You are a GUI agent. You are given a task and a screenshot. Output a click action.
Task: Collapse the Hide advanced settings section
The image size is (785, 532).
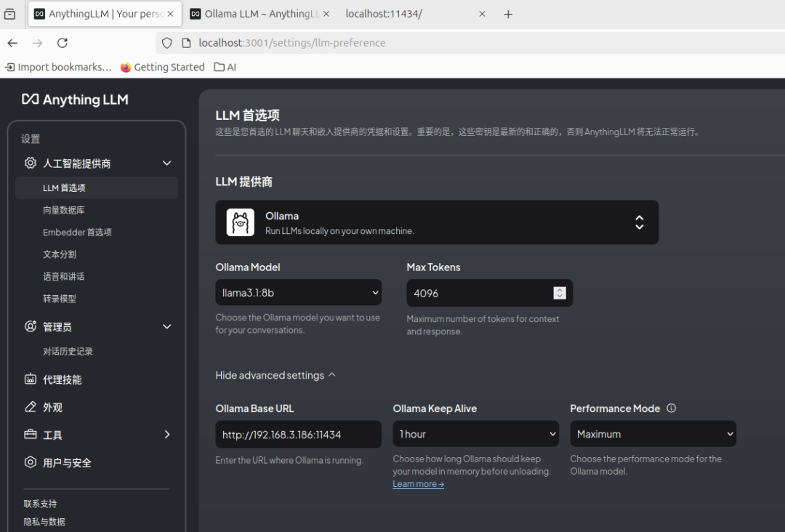[x=275, y=375]
